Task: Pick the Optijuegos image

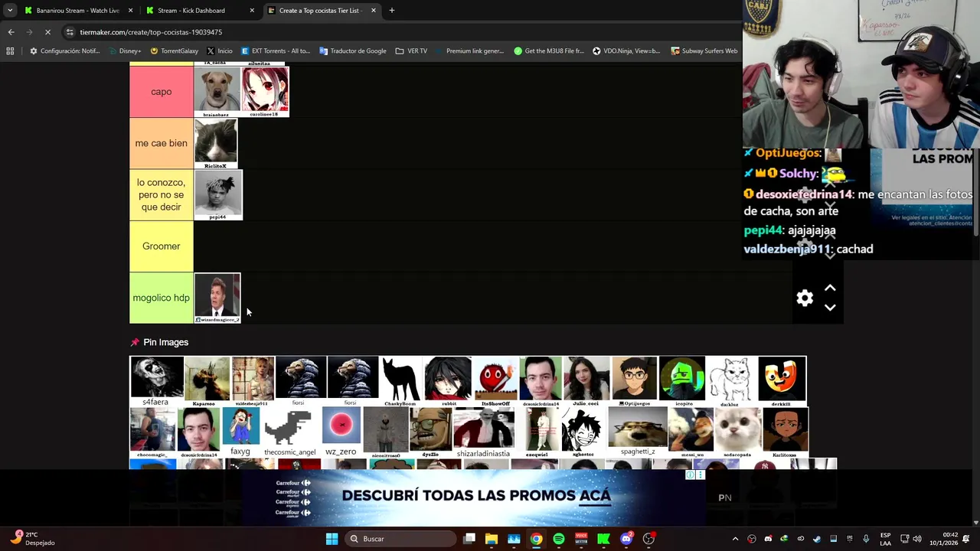Action: pos(634,381)
